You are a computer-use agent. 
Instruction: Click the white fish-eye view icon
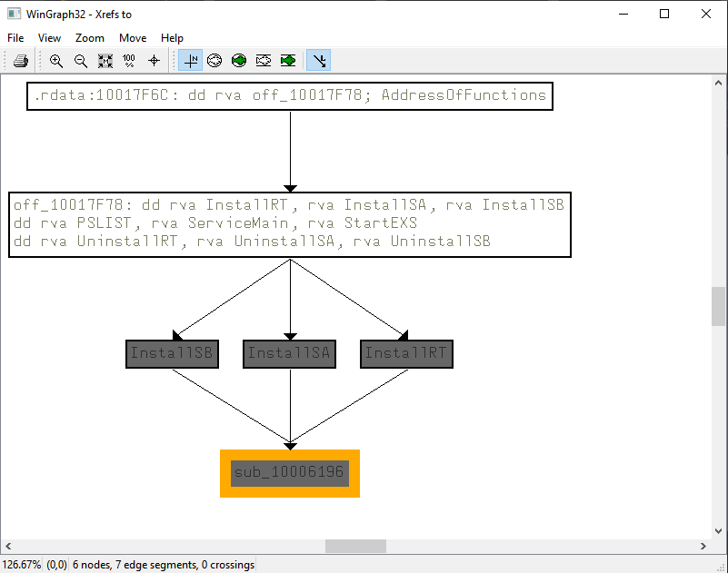264,61
